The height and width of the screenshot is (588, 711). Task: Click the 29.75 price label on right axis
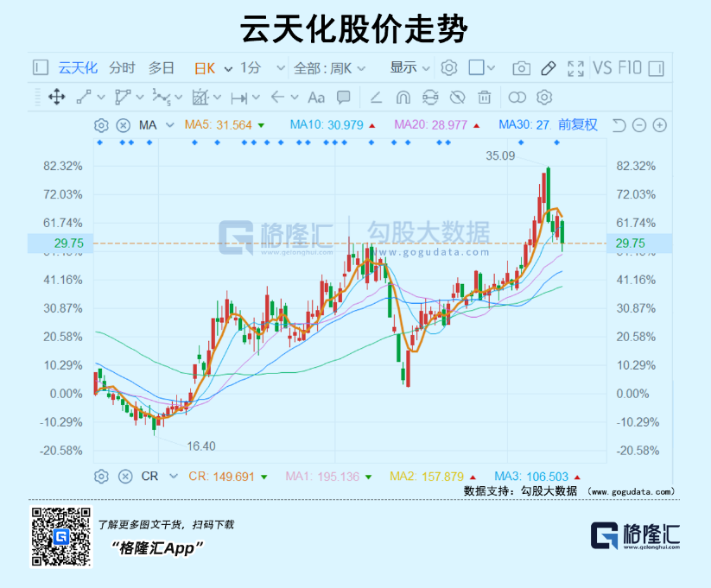point(632,243)
